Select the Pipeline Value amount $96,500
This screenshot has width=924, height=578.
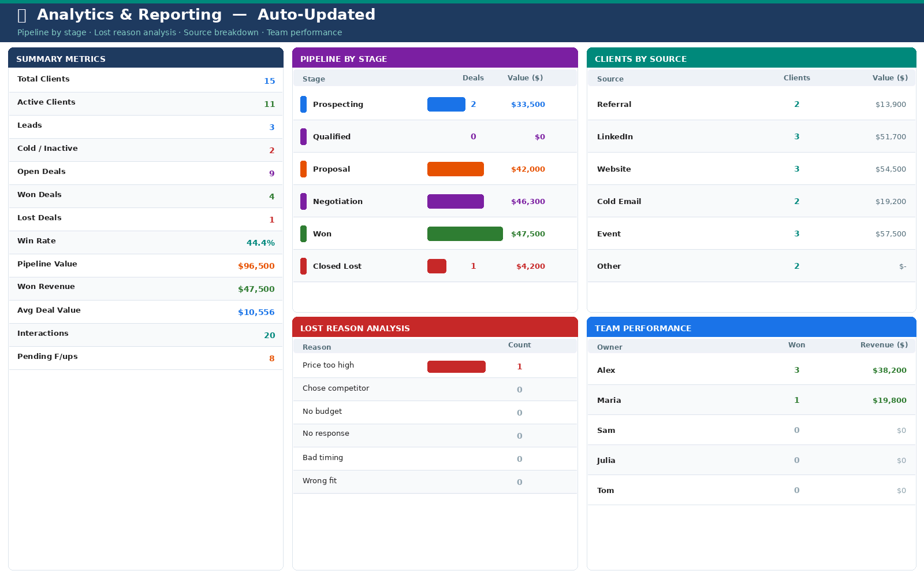click(x=256, y=266)
